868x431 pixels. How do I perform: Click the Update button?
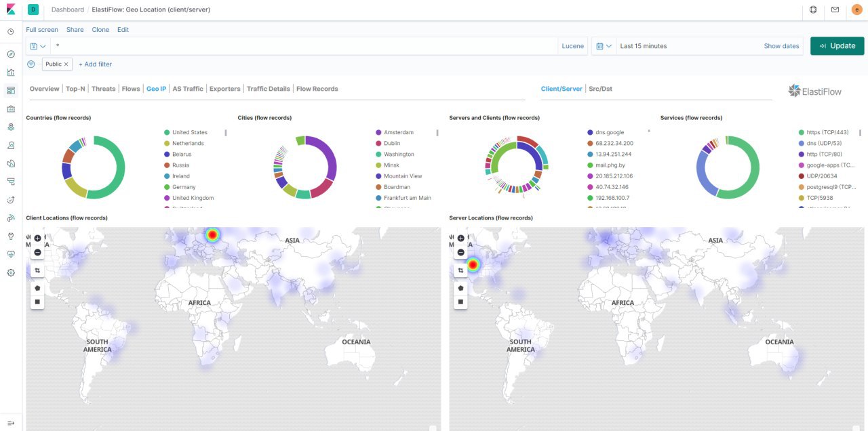(x=837, y=46)
